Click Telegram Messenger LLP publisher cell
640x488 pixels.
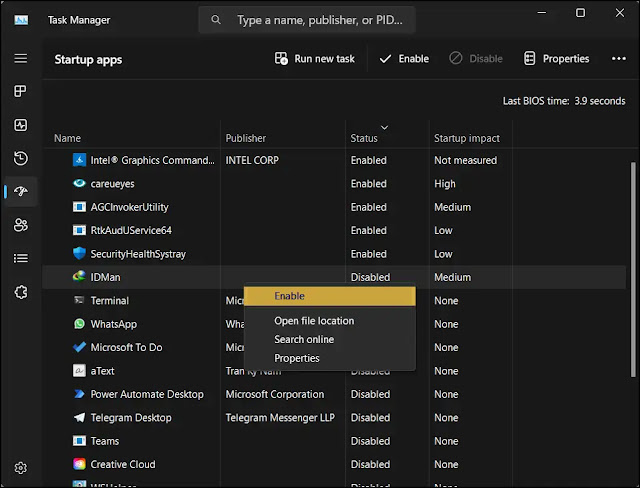coord(280,418)
